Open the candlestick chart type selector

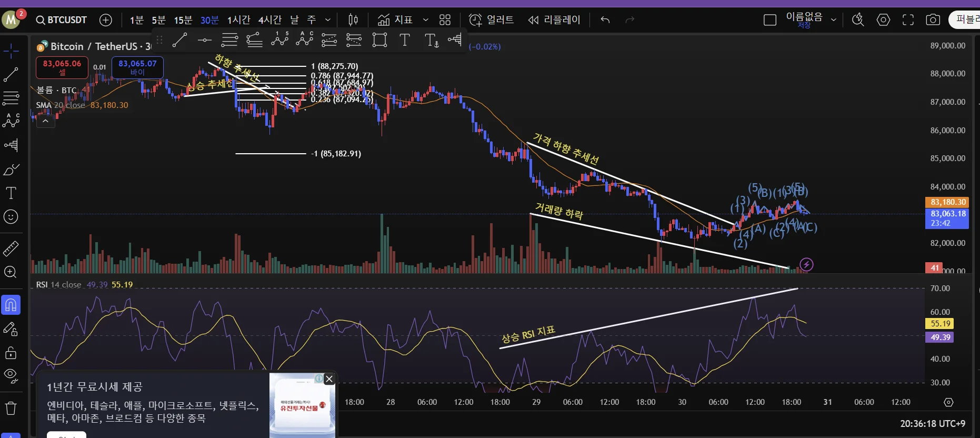point(353,20)
